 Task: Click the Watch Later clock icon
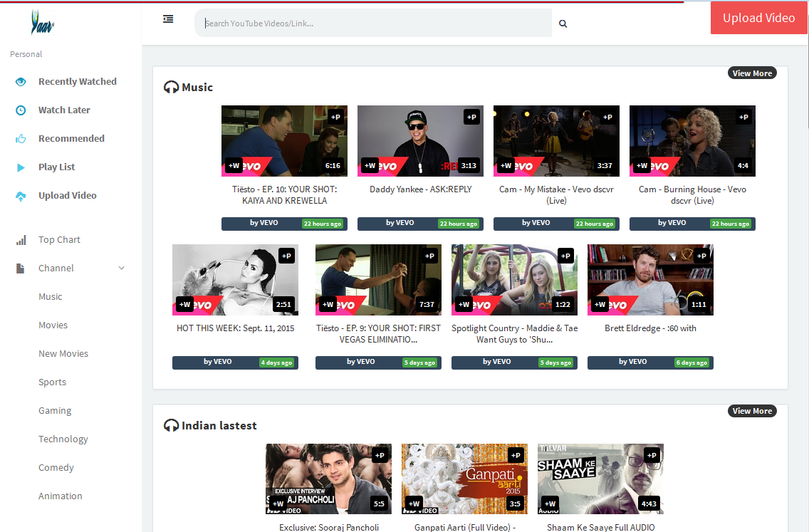point(21,110)
